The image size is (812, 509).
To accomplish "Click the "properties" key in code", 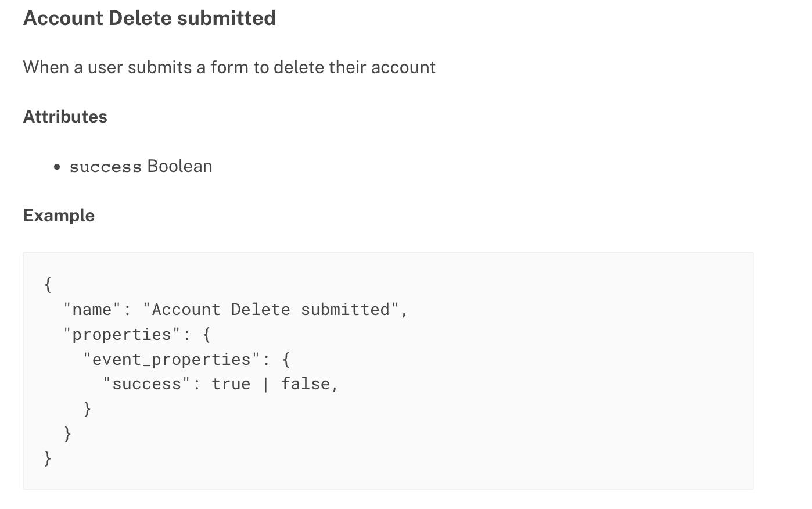I will [x=122, y=335].
